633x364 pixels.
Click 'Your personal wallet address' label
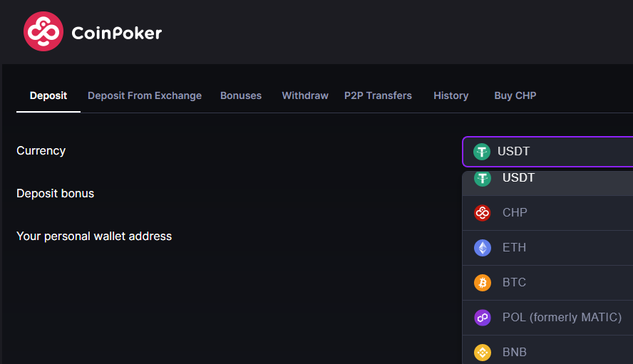pyautogui.click(x=94, y=236)
